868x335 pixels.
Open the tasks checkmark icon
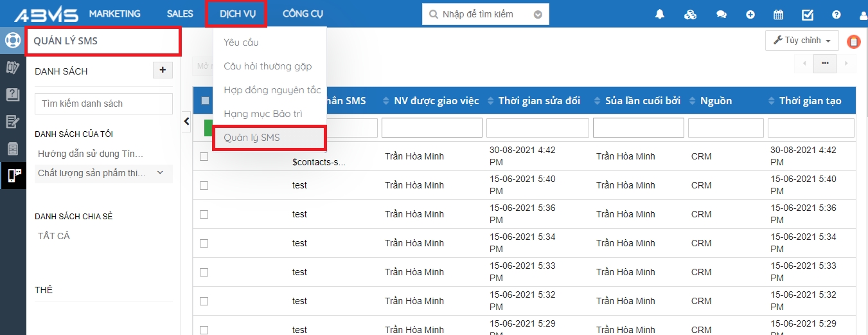coord(808,14)
